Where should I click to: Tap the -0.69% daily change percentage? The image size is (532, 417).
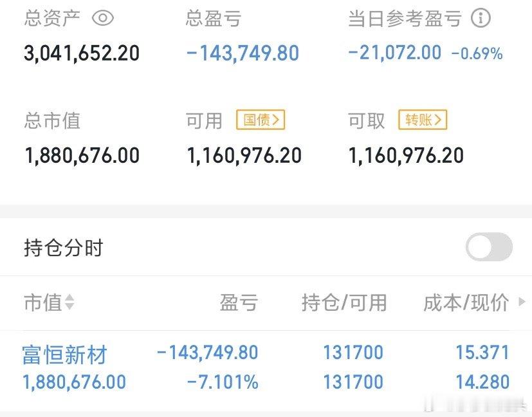[477, 53]
